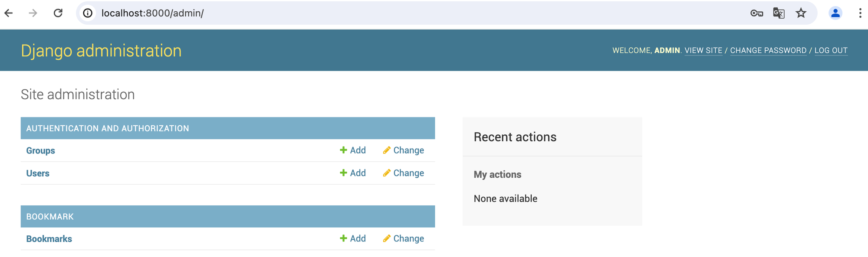Click Change Password in header
The width and height of the screenshot is (868, 257).
768,50
